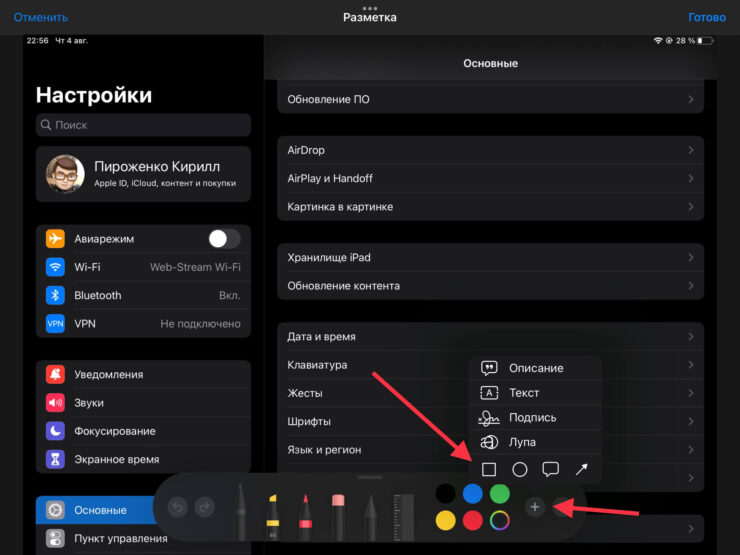Expand the Обновление ПО row chevron

[x=691, y=100]
